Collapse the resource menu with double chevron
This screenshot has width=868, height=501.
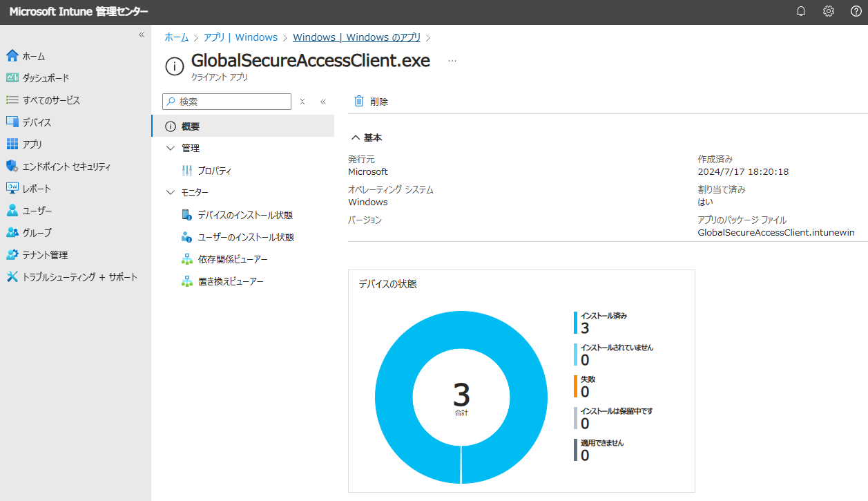[x=323, y=102]
